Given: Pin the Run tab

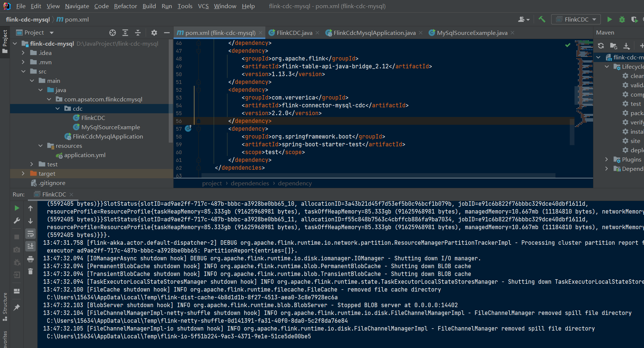Looking at the screenshot, I should [17, 308].
